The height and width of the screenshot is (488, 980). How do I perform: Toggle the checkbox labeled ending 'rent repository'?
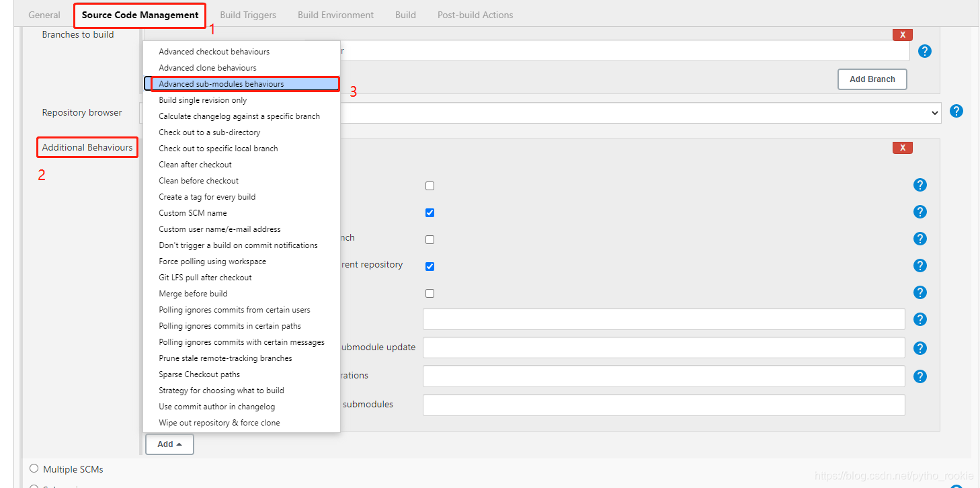430,266
